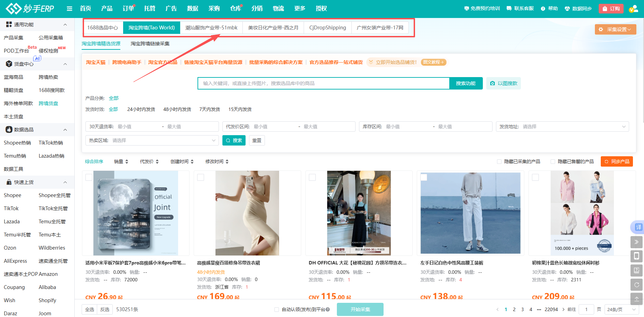Switch to 1688选品中心 tab
This screenshot has height=317, width=644.
(x=103, y=28)
